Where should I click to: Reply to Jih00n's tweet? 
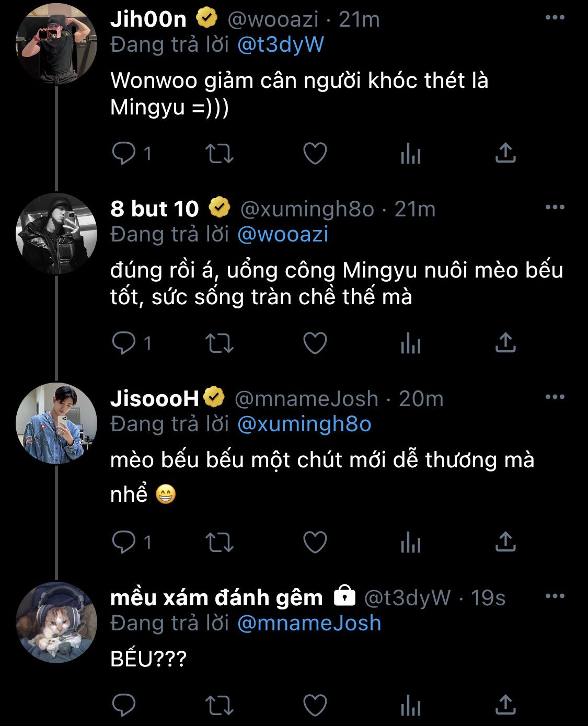click(x=124, y=154)
